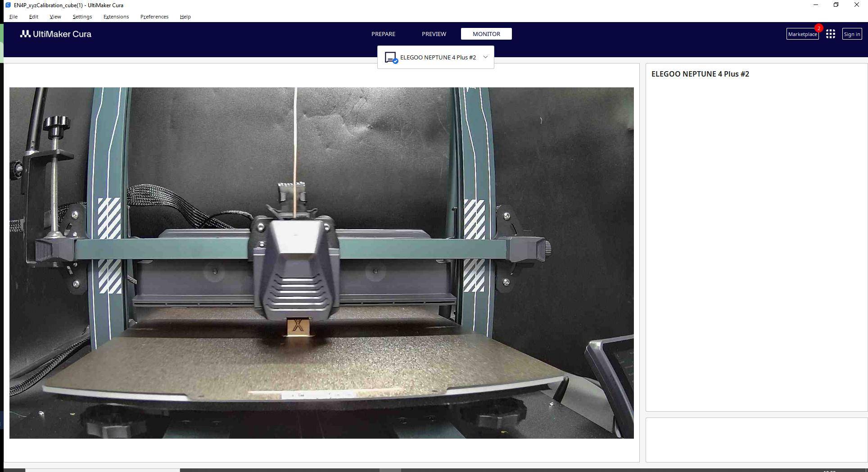Open the View menu
Image resolution: width=868 pixels, height=472 pixels.
click(x=55, y=17)
